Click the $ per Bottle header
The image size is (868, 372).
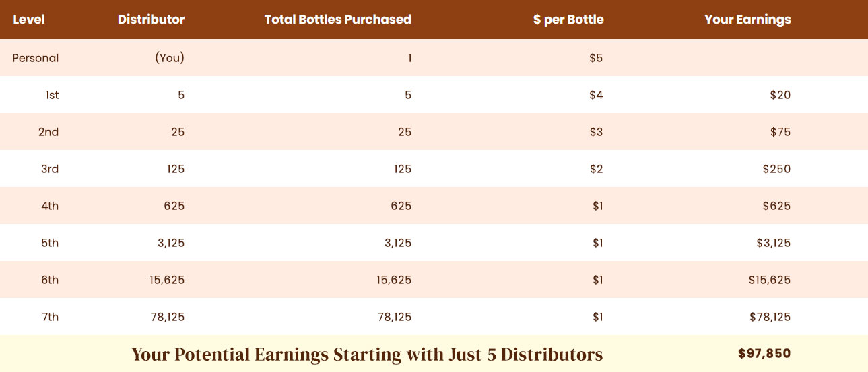point(568,20)
